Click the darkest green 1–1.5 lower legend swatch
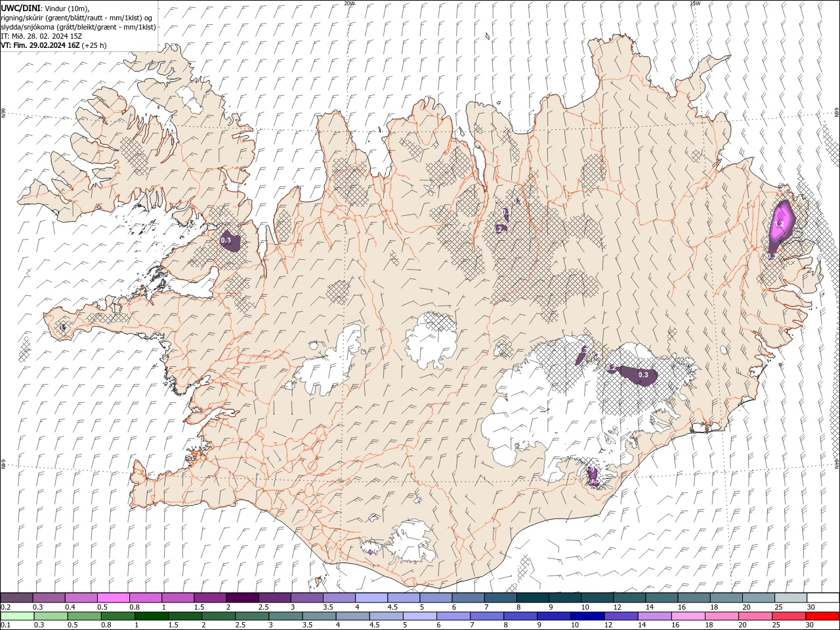 click(152, 616)
